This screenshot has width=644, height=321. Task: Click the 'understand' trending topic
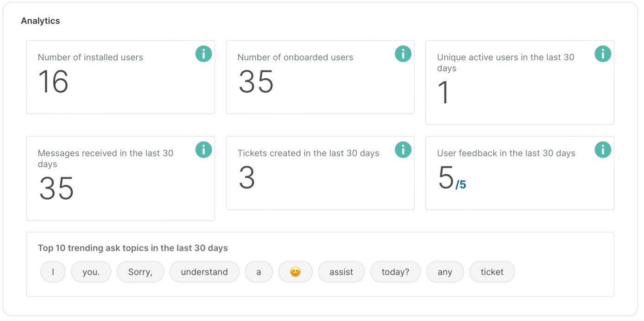204,272
